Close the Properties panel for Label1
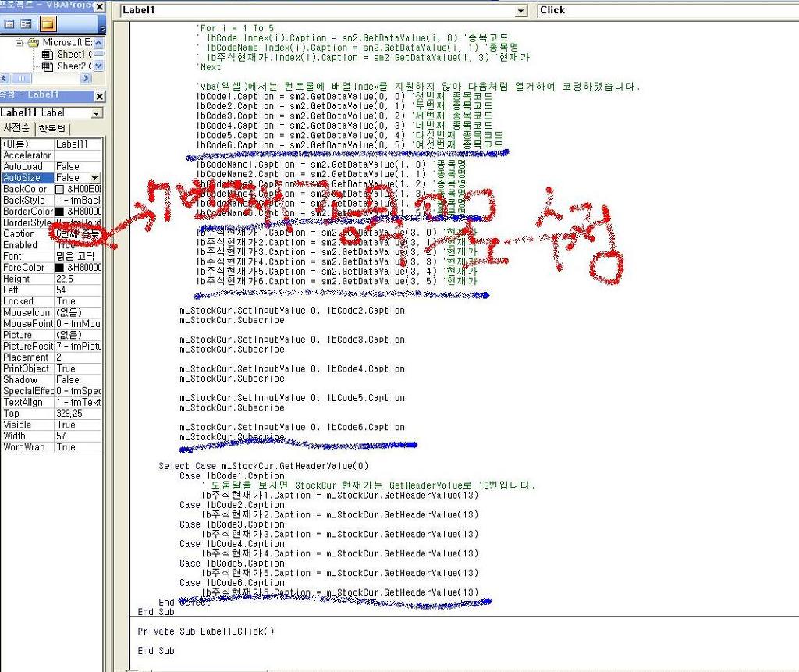799x672 pixels. click(99, 96)
